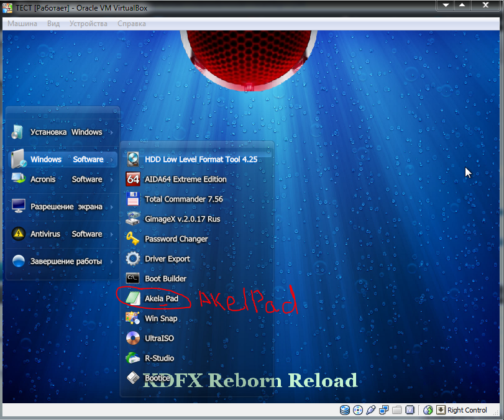Select Установка Windows menu entry
The height and width of the screenshot is (420, 504).
[62, 132]
